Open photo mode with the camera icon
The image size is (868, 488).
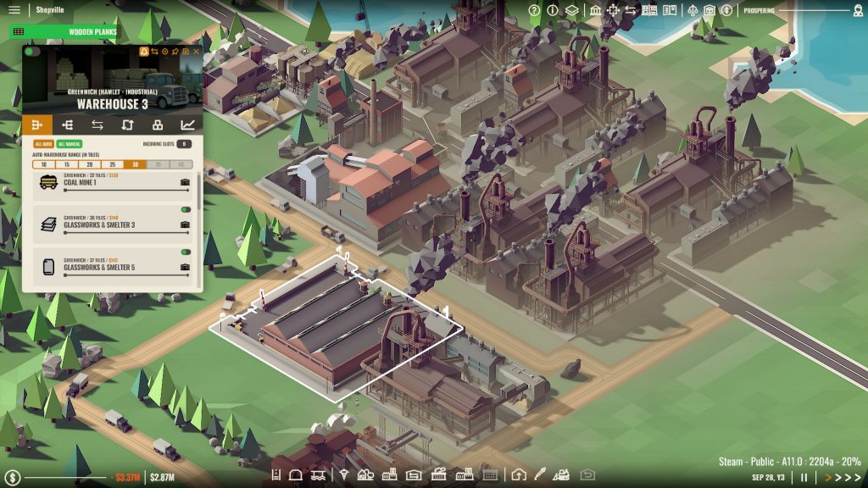pyautogui.click(x=587, y=475)
